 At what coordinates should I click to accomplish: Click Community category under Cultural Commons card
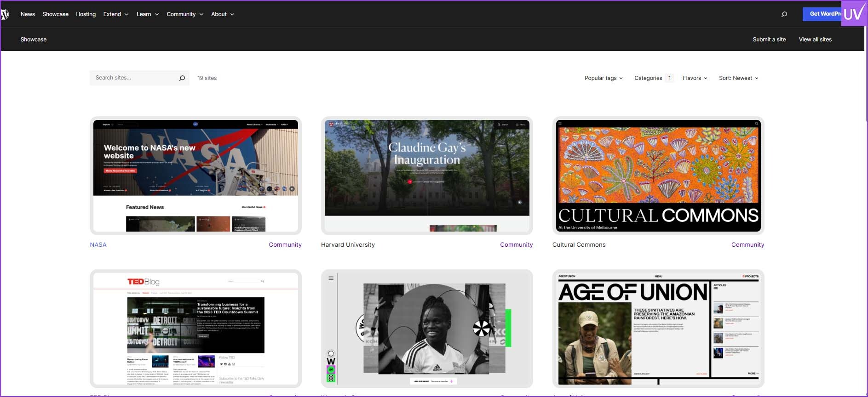(x=747, y=245)
